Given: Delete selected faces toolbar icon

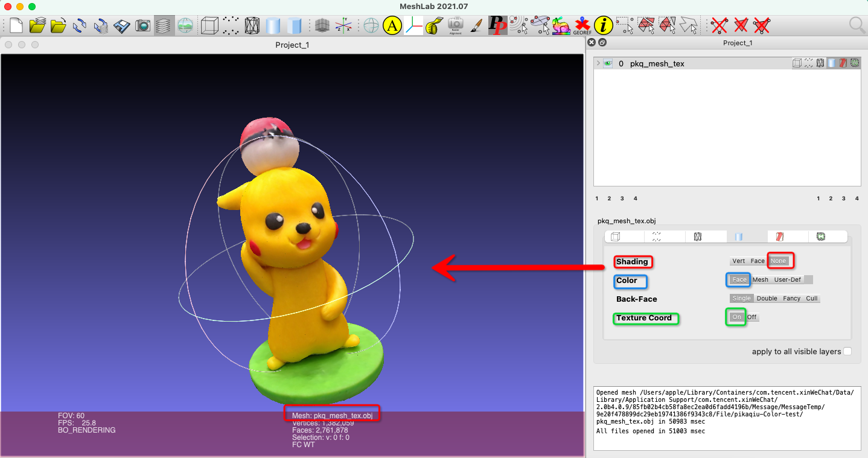Looking at the screenshot, I should click(x=741, y=25).
